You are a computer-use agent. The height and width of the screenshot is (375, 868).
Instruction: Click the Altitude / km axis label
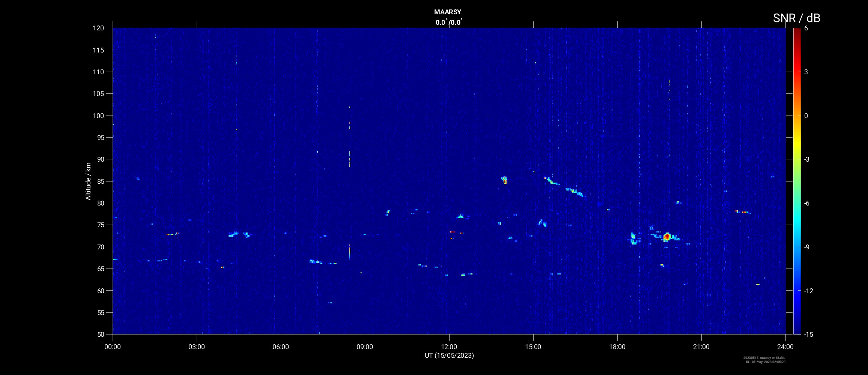tap(88, 181)
